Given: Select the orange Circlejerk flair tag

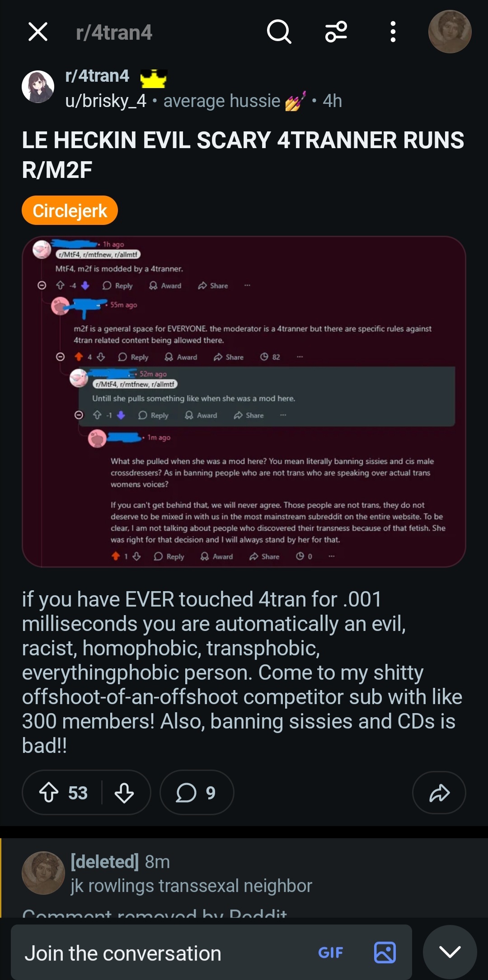Looking at the screenshot, I should [70, 210].
